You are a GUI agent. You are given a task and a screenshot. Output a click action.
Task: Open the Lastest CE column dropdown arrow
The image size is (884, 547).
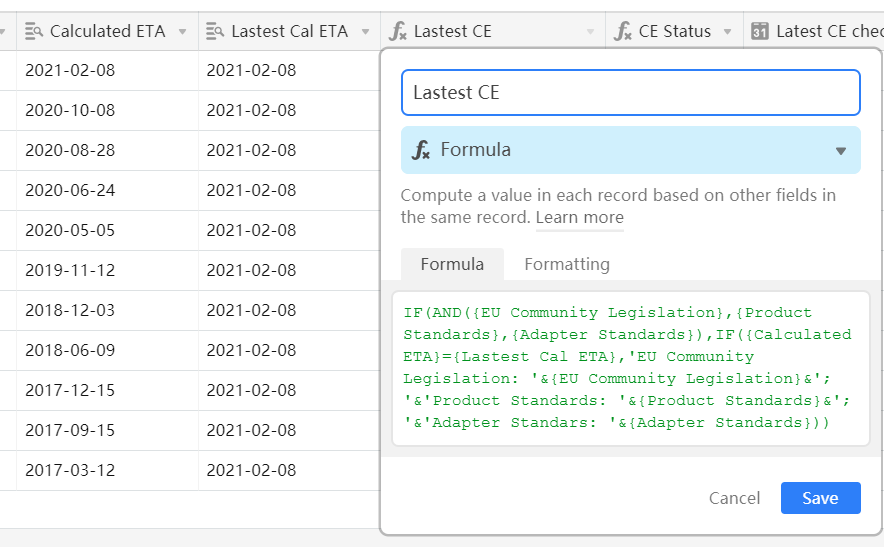[x=590, y=32]
